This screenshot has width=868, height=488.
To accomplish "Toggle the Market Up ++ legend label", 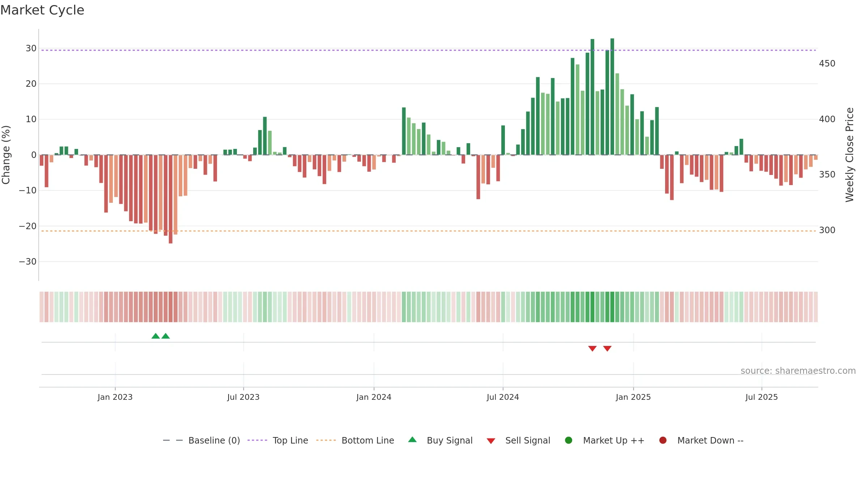I will (614, 440).
